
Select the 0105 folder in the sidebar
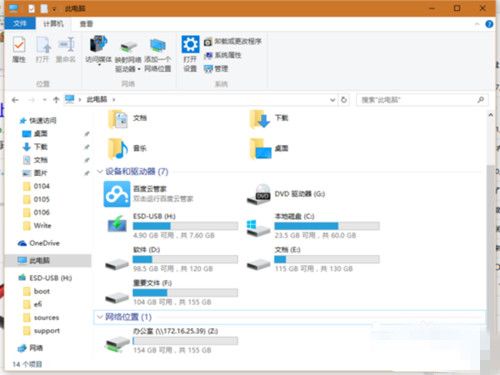pos(36,199)
